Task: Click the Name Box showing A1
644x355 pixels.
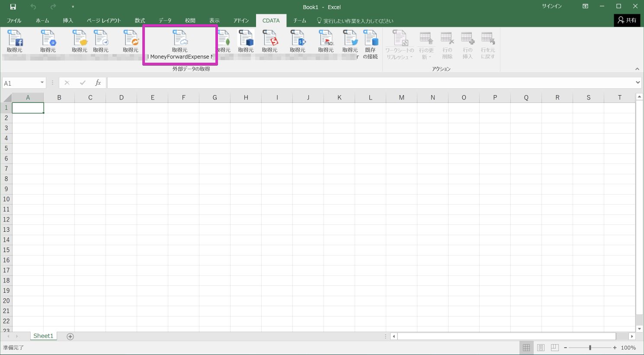Action: click(x=21, y=83)
